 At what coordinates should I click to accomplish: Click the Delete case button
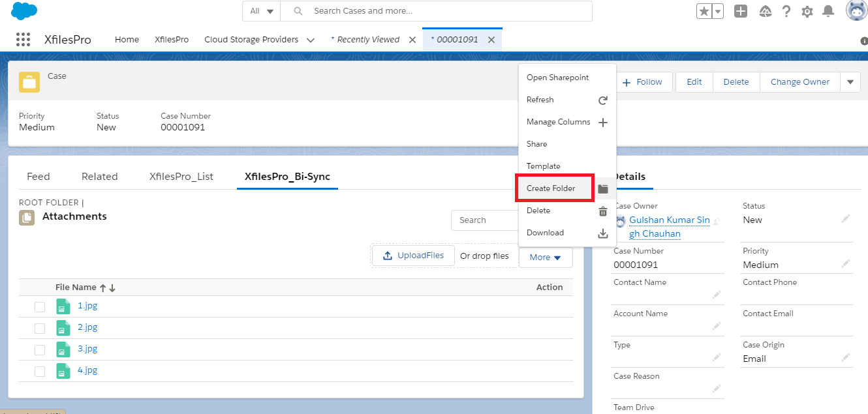point(736,82)
